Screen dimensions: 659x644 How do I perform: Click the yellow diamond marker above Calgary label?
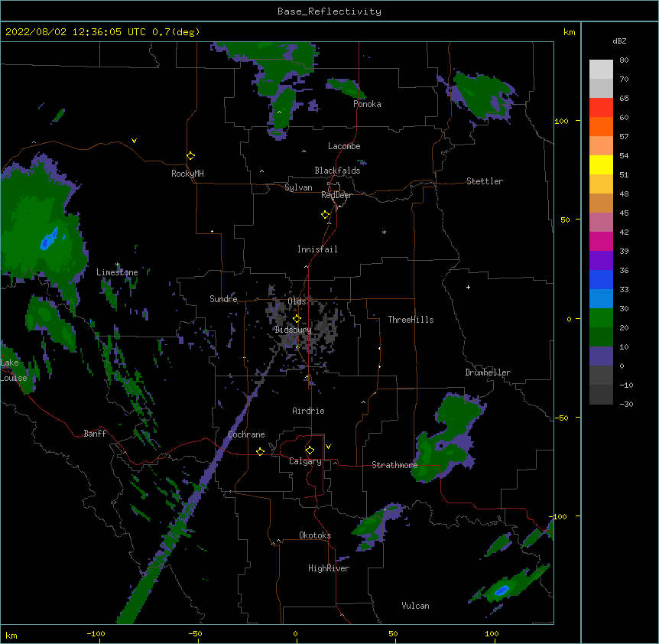310,450
